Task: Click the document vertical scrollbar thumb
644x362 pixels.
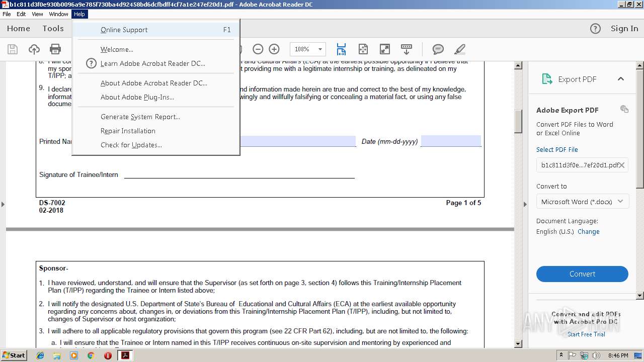Action: tap(518, 121)
